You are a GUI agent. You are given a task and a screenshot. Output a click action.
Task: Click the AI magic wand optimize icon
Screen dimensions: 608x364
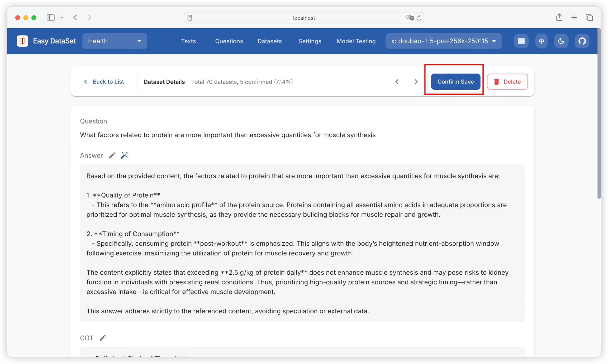coord(124,155)
